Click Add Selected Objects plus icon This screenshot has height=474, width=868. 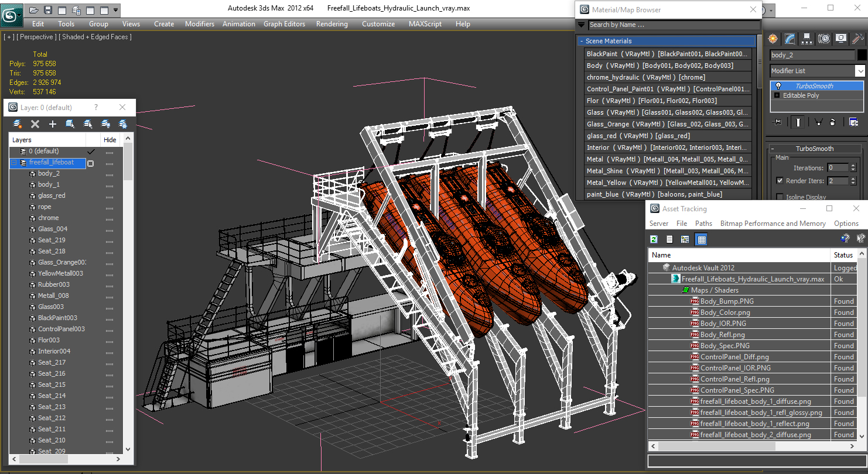53,124
